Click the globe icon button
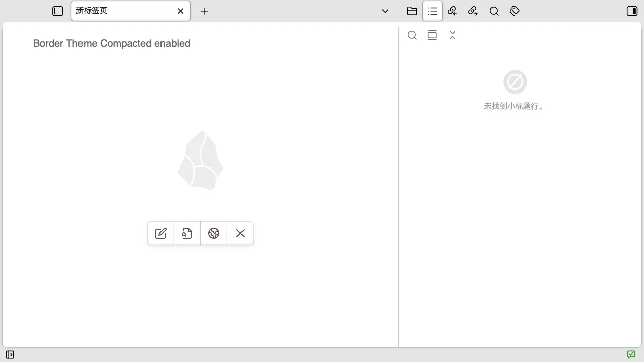 point(214,233)
